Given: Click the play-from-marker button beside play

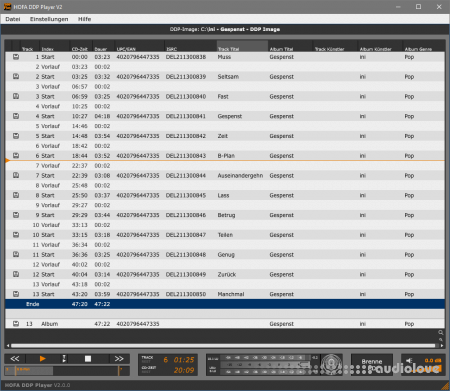Looking at the screenshot, I should point(64,359).
